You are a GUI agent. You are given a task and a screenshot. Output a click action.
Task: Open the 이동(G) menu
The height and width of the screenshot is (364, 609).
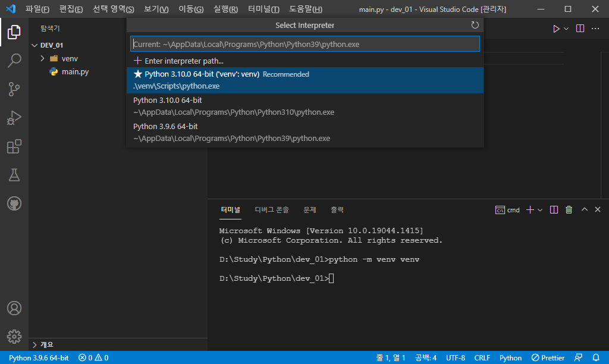[191, 9]
